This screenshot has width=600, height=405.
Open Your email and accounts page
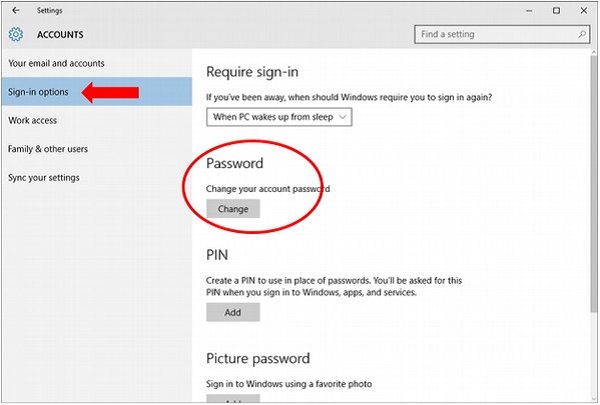point(56,64)
